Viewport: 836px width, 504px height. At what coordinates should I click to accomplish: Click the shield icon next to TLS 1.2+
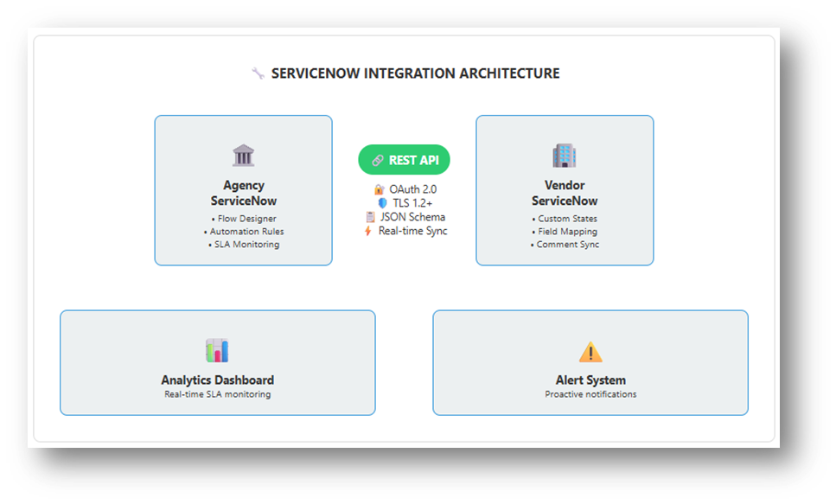(382, 203)
